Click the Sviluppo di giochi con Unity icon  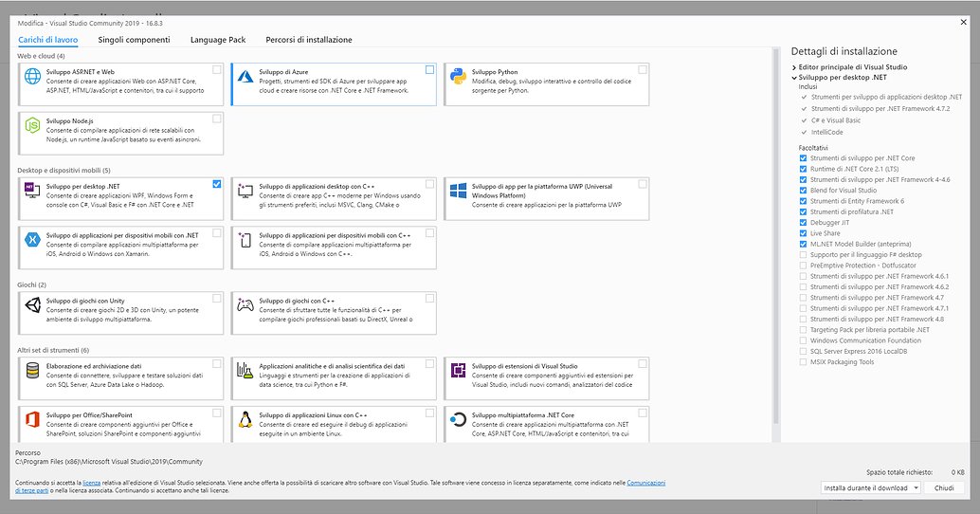[32, 305]
